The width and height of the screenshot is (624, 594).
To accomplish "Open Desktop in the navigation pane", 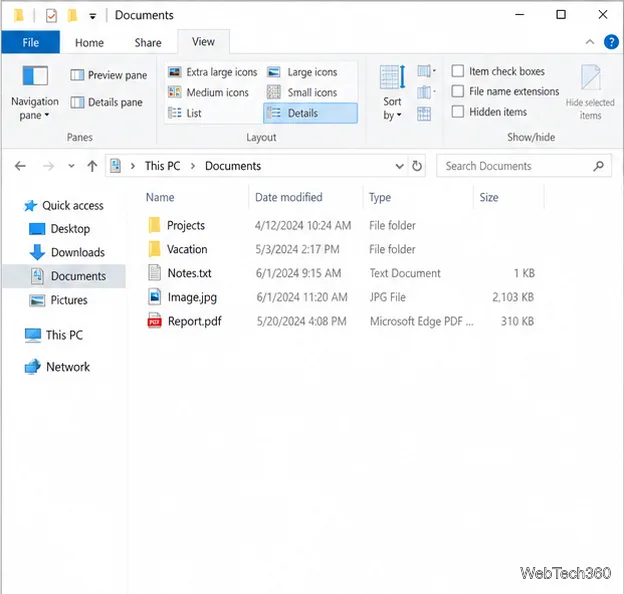I will (60, 229).
